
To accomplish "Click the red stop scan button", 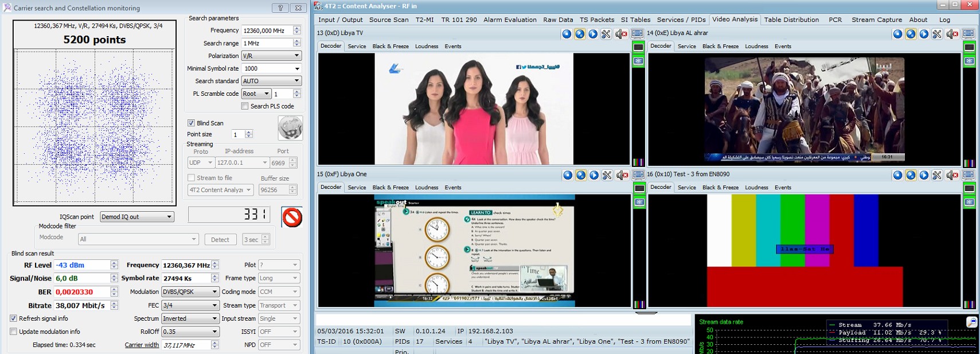I will 292,217.
